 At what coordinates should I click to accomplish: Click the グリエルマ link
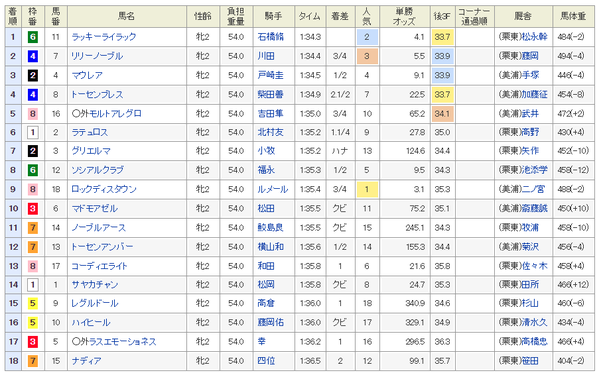point(91,151)
